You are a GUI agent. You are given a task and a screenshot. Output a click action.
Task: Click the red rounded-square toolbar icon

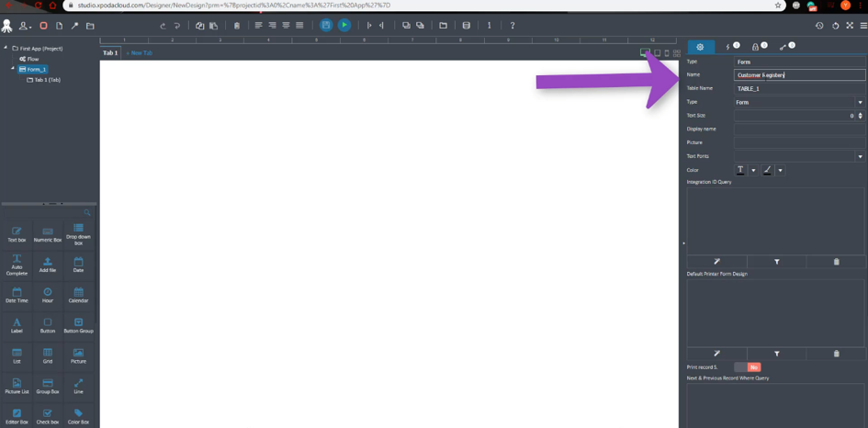pos(44,26)
